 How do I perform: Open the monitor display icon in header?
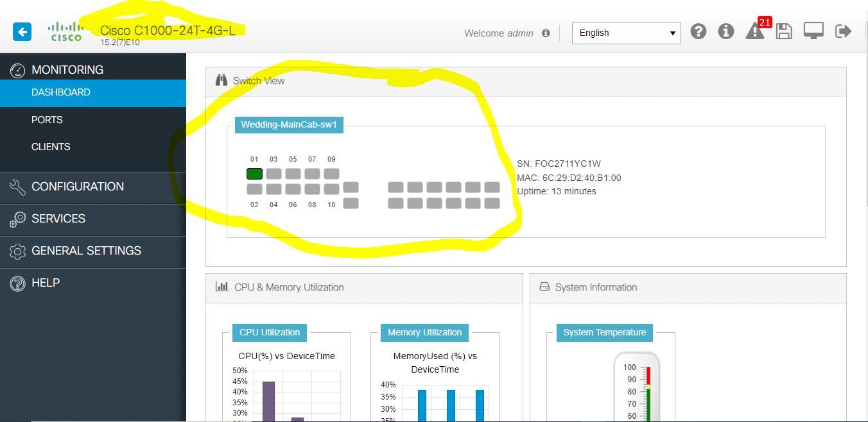tap(813, 31)
